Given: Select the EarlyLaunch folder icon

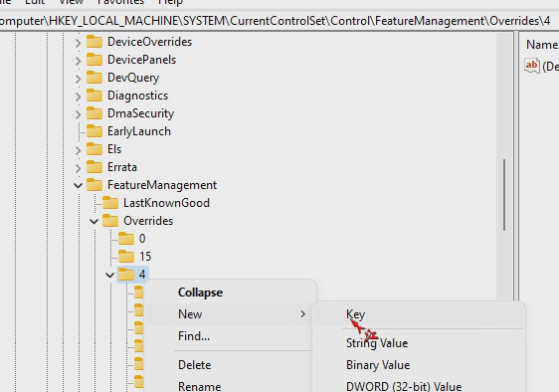Looking at the screenshot, I should (x=94, y=131).
